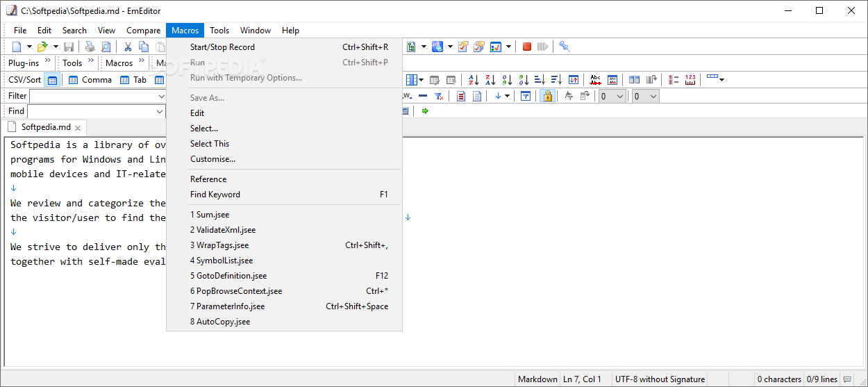Run the 5 GotoDefinition.jsee macro

pyautogui.click(x=284, y=276)
